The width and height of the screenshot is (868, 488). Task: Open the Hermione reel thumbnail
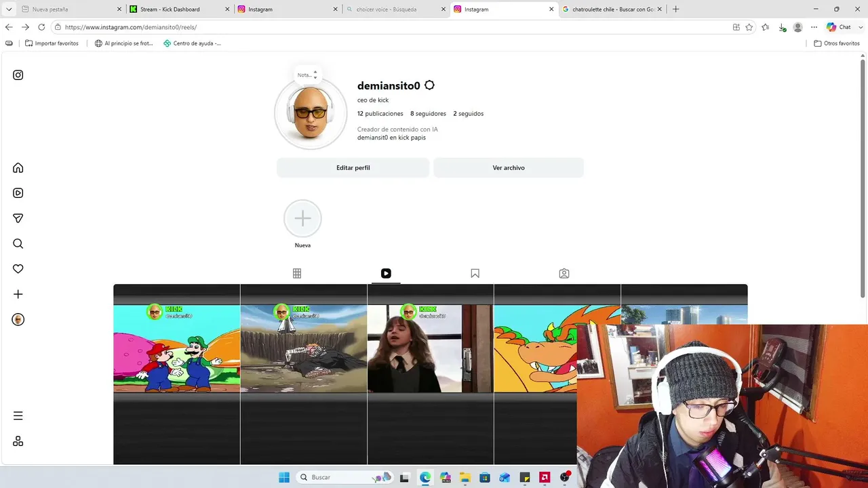[431, 374]
